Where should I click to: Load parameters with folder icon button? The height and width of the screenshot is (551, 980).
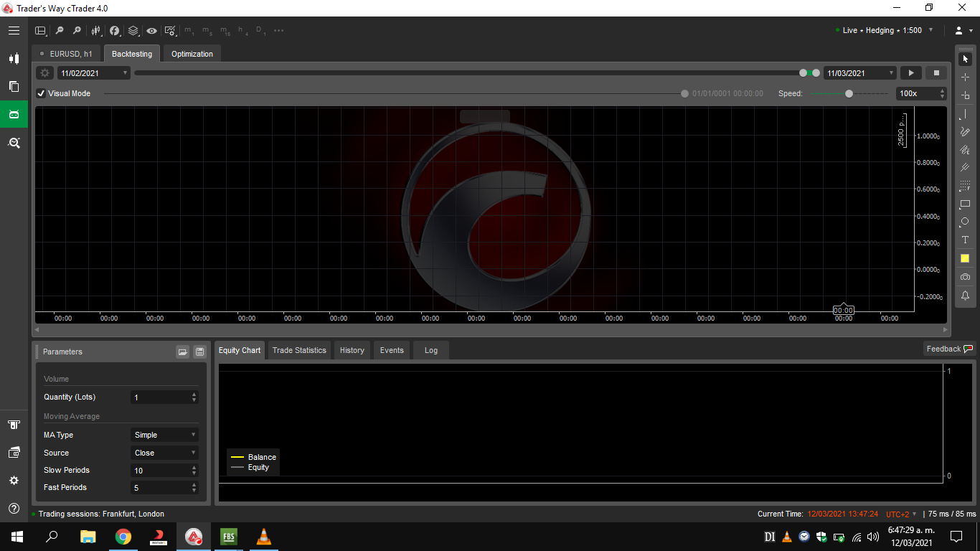coord(183,352)
